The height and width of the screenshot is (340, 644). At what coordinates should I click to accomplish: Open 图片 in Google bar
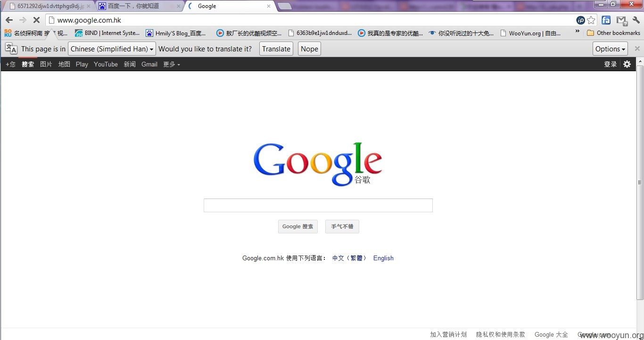point(46,64)
